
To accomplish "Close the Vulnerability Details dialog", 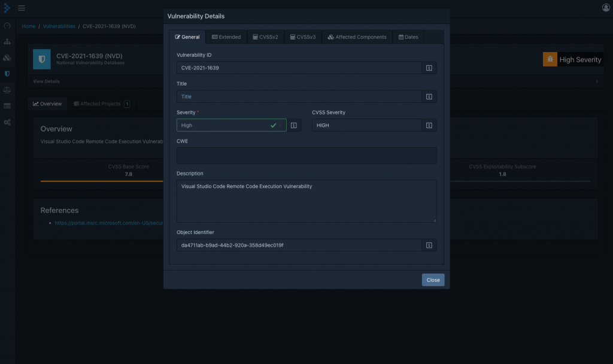I will point(433,280).
